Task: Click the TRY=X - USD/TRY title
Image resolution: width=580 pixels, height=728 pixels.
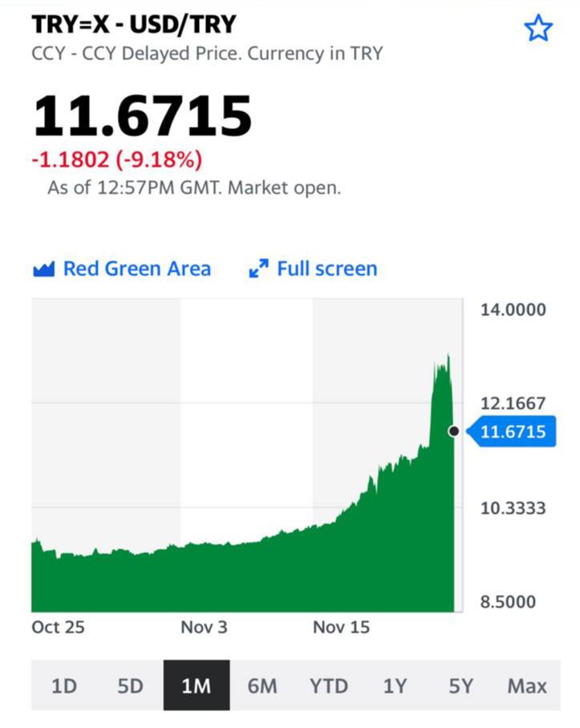Action: click(134, 24)
